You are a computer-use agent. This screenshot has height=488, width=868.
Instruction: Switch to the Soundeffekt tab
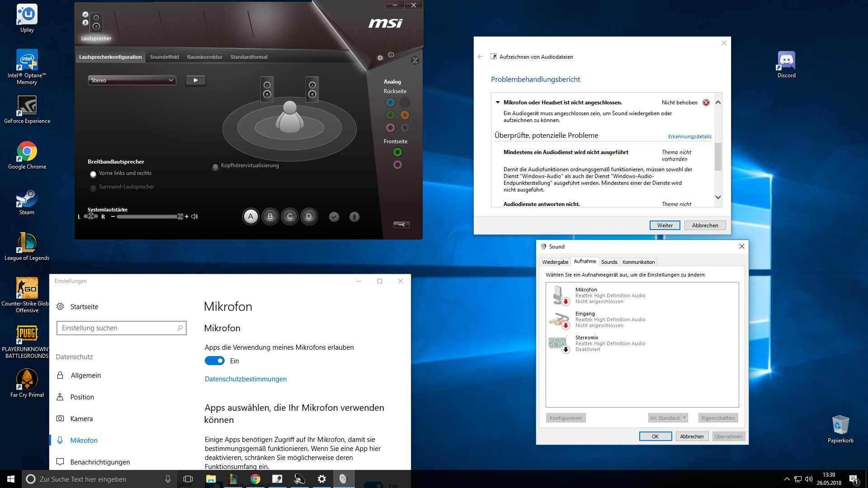165,57
